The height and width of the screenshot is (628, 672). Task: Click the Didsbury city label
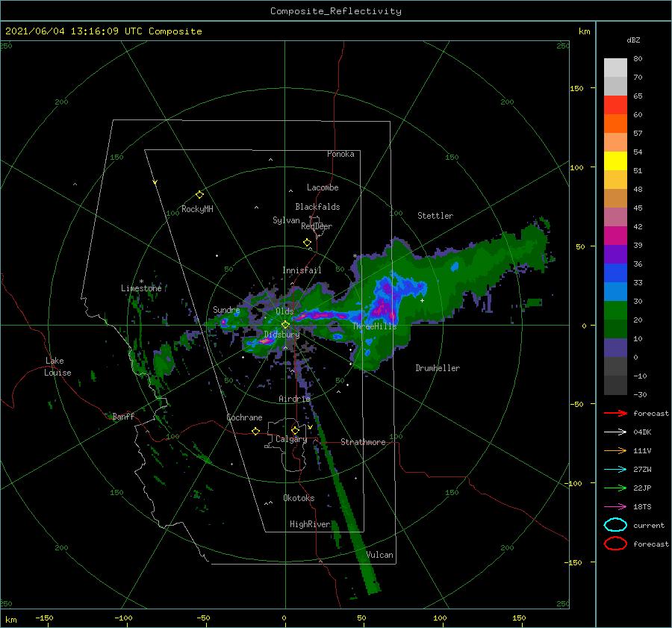point(281,335)
